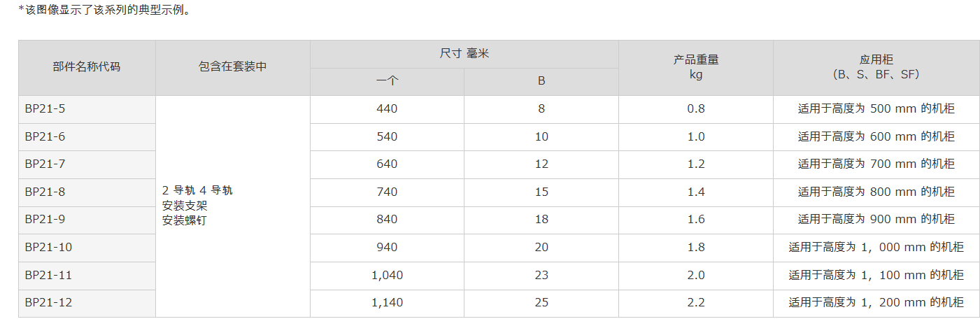
Task: Click the 0.8 weight value
Action: [696, 109]
